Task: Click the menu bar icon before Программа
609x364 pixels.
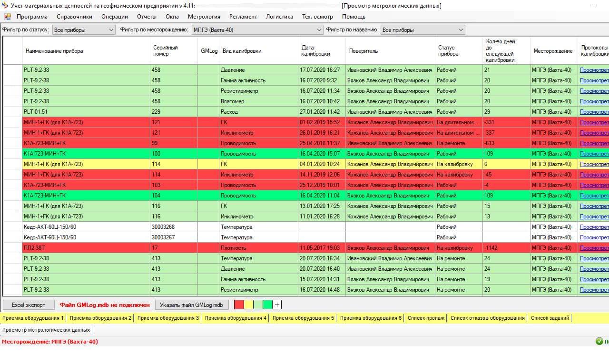Action: tap(7, 17)
